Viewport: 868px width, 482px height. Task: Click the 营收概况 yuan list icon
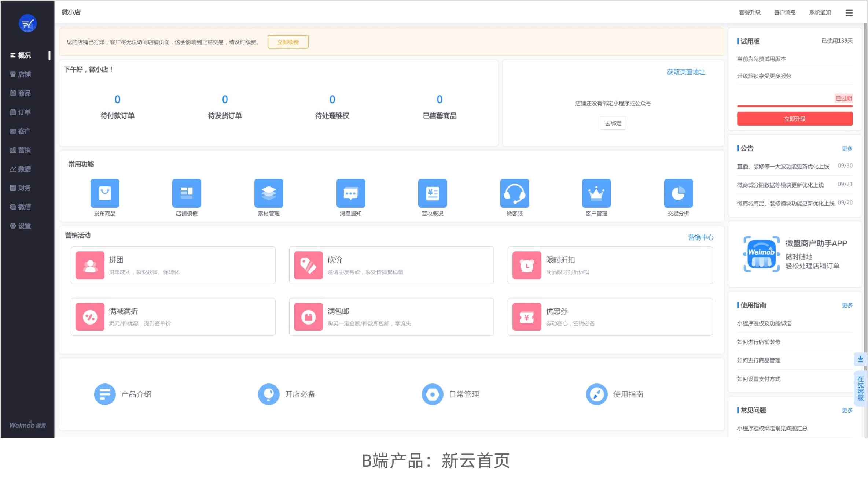(x=433, y=193)
